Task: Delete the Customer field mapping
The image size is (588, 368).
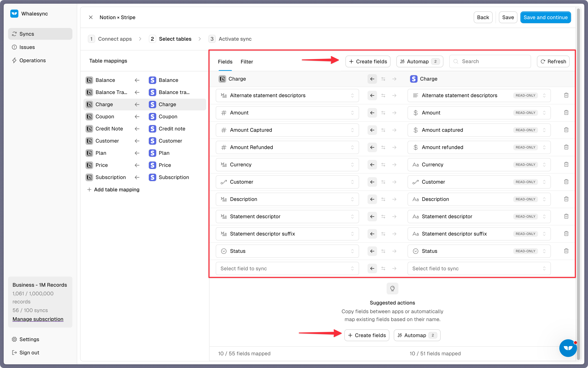Action: pyautogui.click(x=566, y=182)
